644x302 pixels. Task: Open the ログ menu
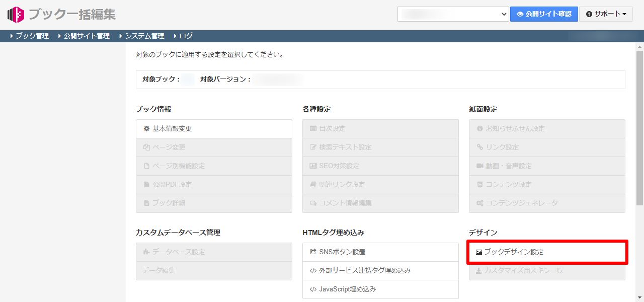click(186, 36)
